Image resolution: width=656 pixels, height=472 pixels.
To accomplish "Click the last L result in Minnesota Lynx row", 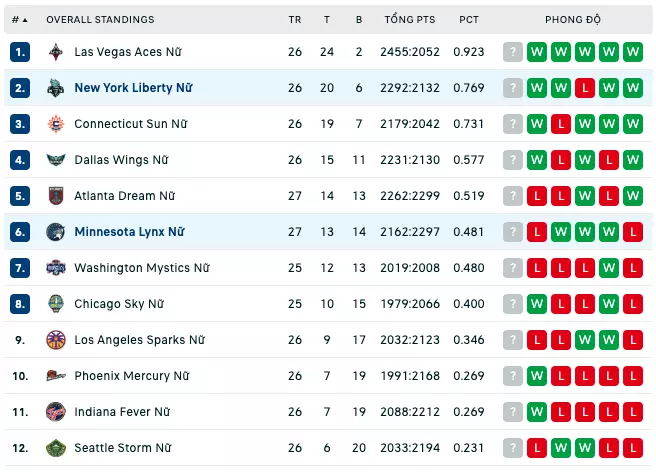I will pyautogui.click(x=633, y=232).
